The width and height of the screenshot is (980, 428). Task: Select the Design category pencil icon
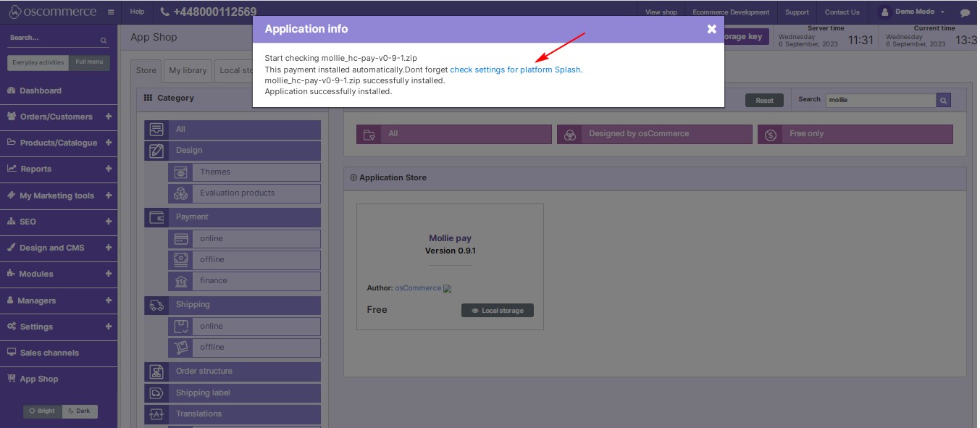coord(156,151)
